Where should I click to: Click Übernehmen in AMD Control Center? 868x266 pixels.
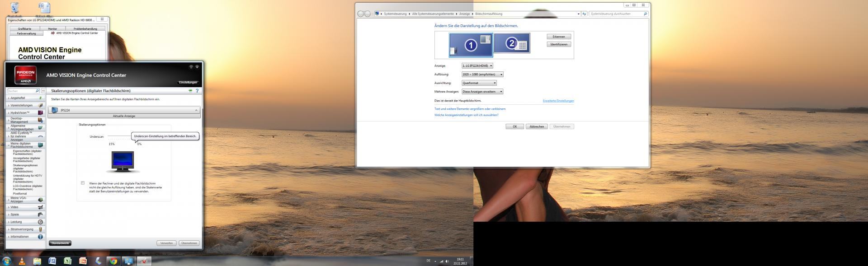click(189, 243)
